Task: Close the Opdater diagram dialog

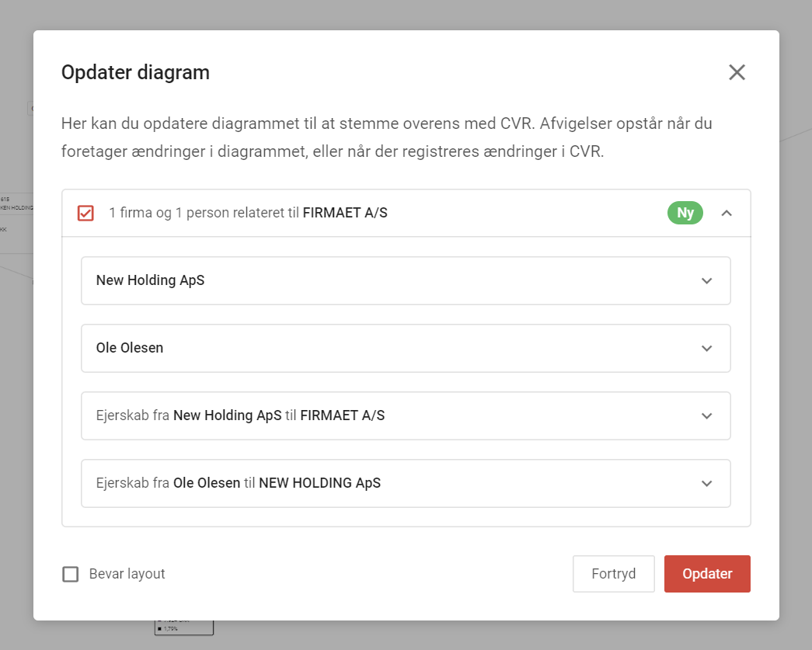Action: pyautogui.click(x=737, y=72)
